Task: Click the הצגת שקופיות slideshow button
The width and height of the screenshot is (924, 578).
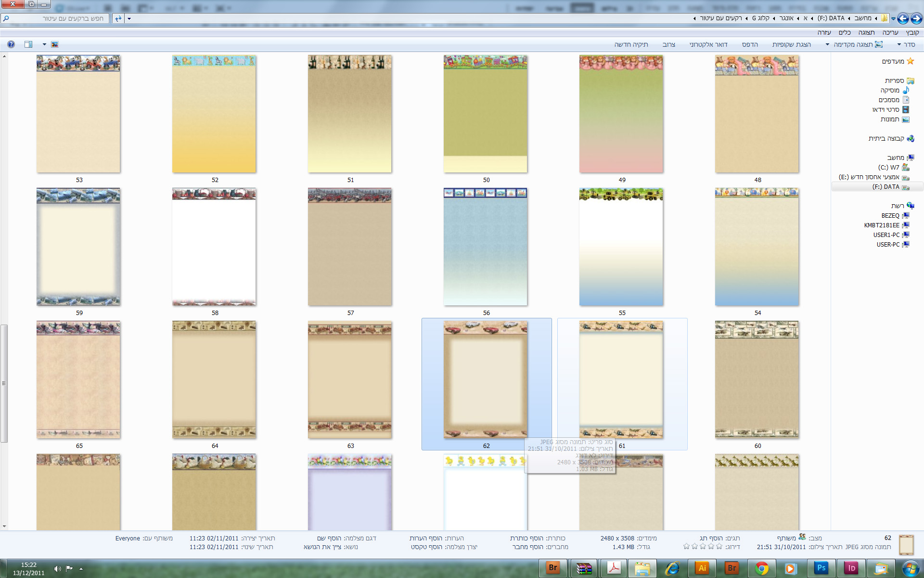Action: click(x=792, y=44)
